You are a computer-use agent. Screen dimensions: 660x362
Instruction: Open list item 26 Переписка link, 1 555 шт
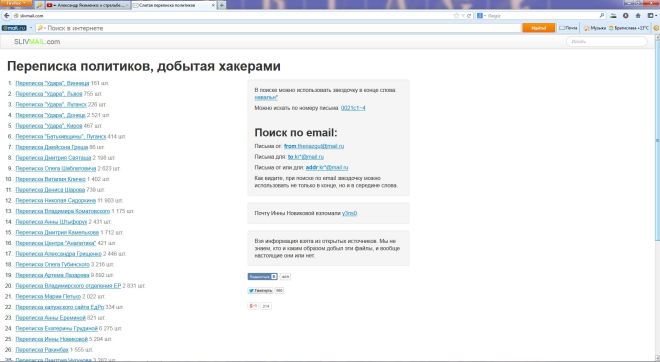coord(42,350)
